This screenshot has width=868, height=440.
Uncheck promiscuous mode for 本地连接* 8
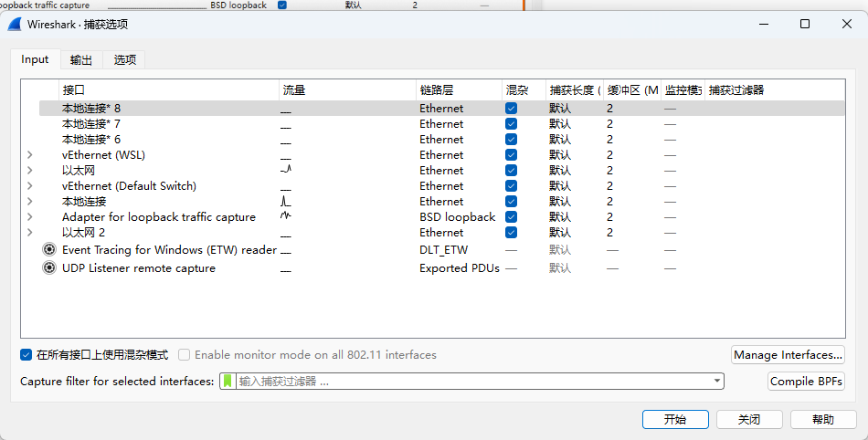click(511, 109)
